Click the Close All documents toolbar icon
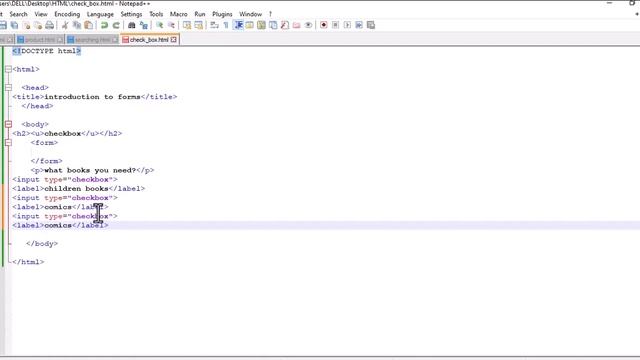 point(38,25)
